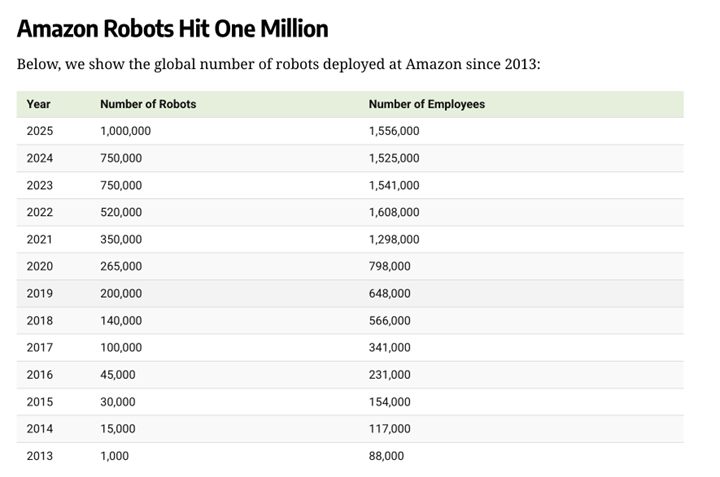This screenshot has width=720, height=477.
Task: Click the 'Amazon Robots Hit One Million' heading
Action: pos(172,28)
